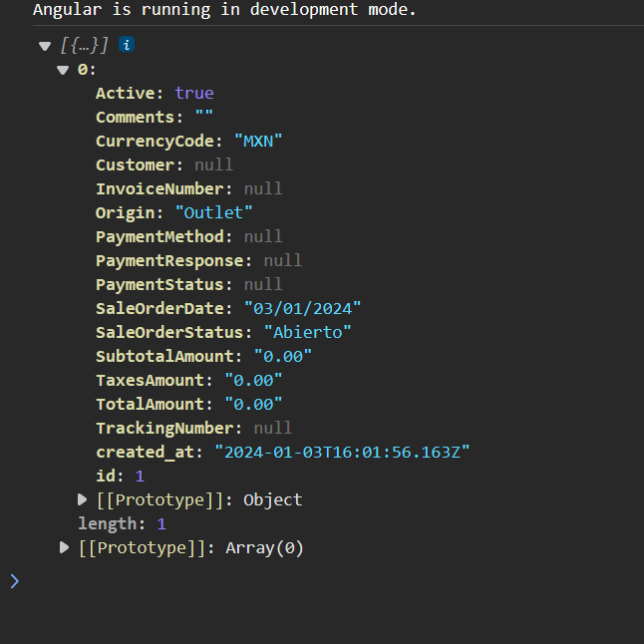Screen dimensions: 644x644
Task: Click the console prompt chevron
Action: tap(14, 580)
